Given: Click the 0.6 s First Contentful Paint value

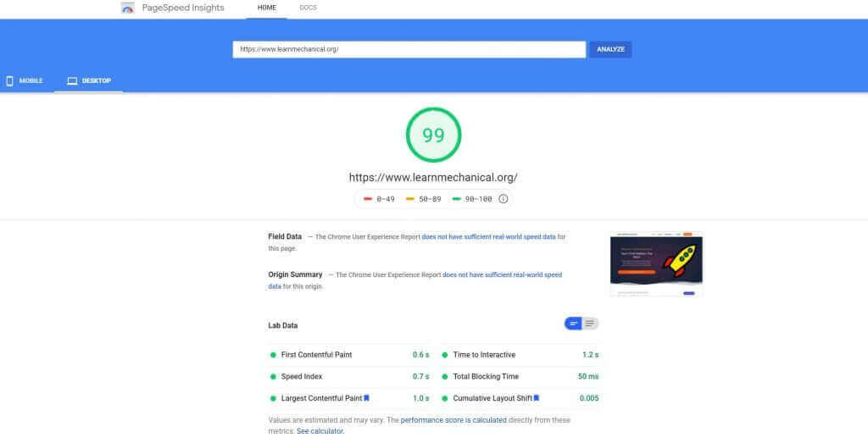Looking at the screenshot, I should tap(420, 355).
